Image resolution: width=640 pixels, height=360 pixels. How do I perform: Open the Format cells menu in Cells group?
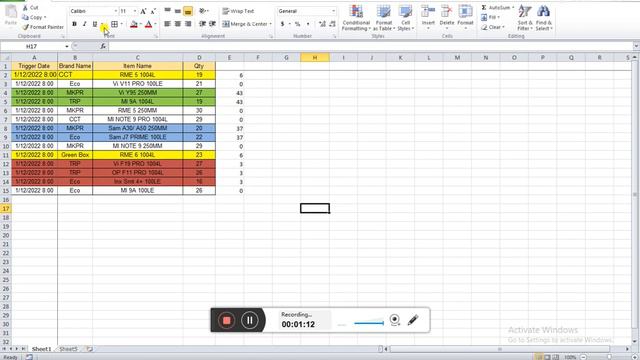465,18
